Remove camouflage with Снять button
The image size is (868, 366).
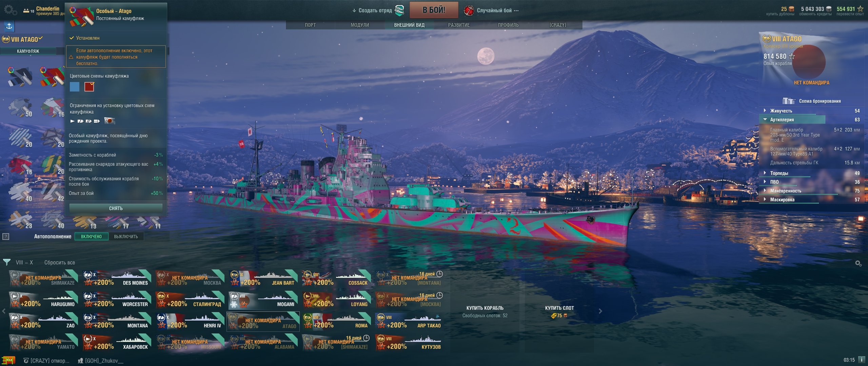(116, 208)
